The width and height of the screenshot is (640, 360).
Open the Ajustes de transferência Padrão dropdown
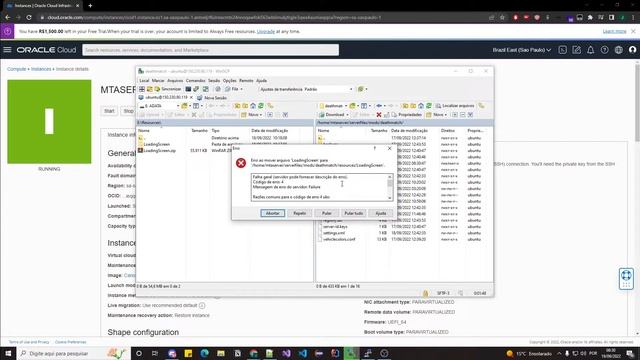(306, 89)
